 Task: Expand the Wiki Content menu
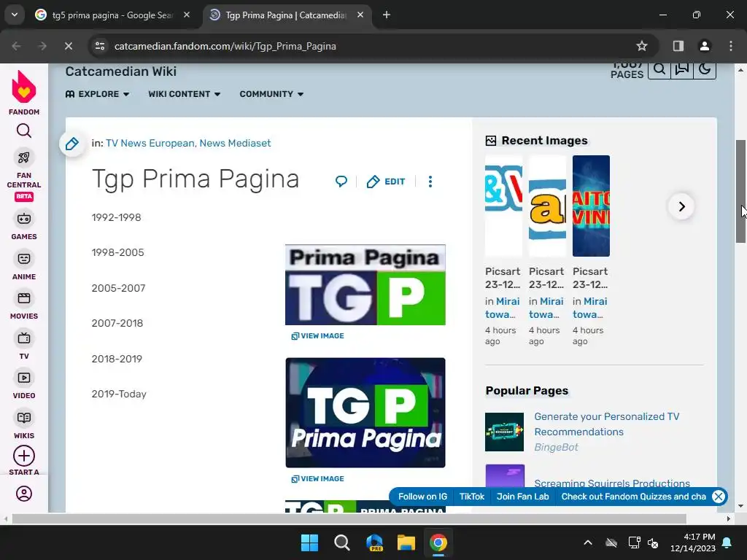185,94
